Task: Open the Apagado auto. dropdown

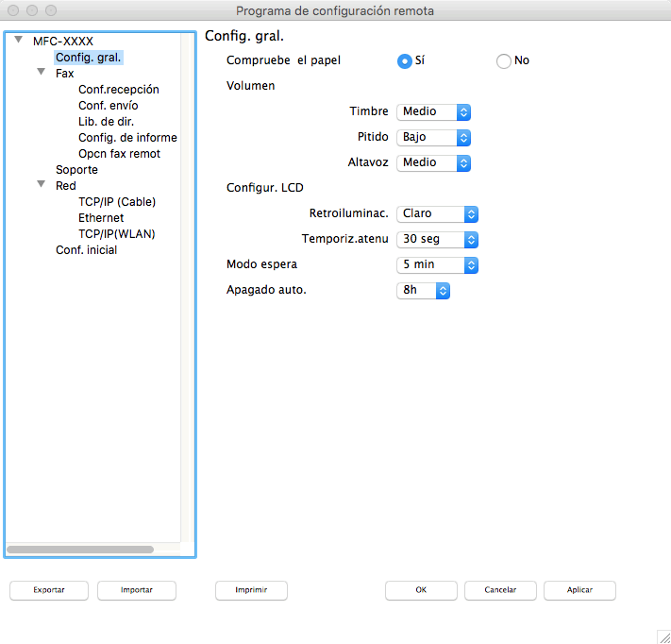Action: [x=423, y=290]
